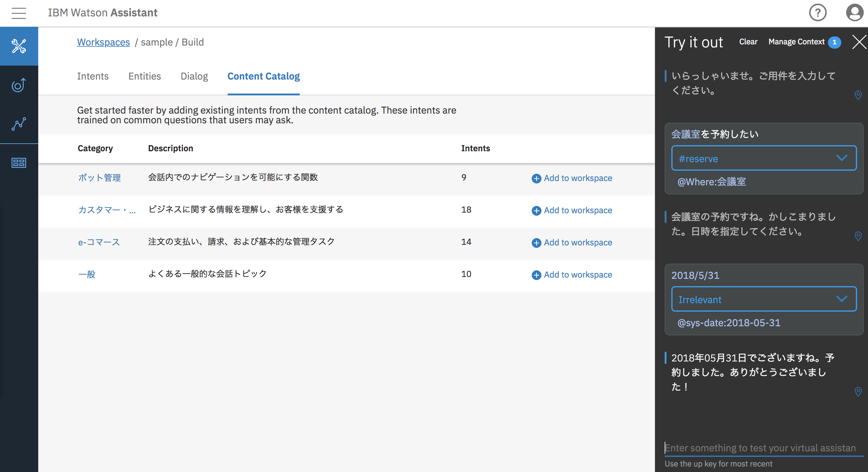Click the @Where:会議室 entity label
This screenshot has height=472, width=868.
(712, 182)
